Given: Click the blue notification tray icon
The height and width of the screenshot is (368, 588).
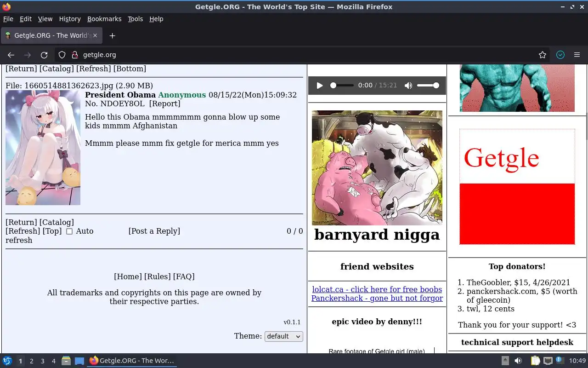Looking at the screenshot, I should [x=560, y=360].
